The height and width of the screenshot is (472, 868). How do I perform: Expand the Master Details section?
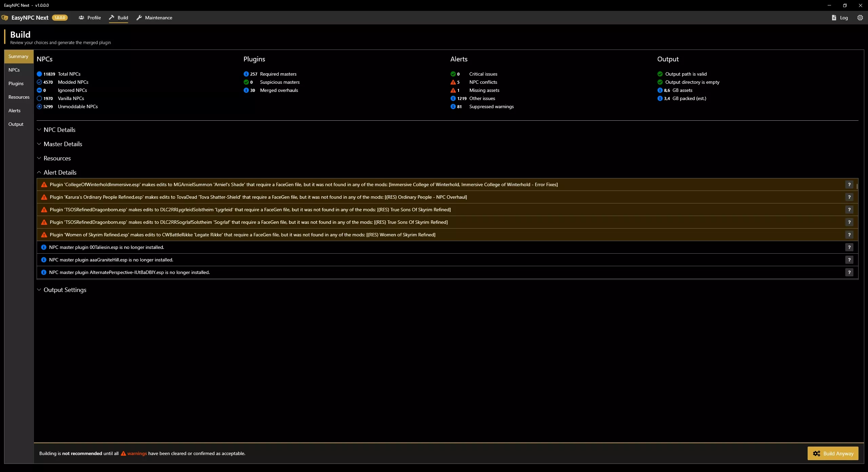click(60, 144)
